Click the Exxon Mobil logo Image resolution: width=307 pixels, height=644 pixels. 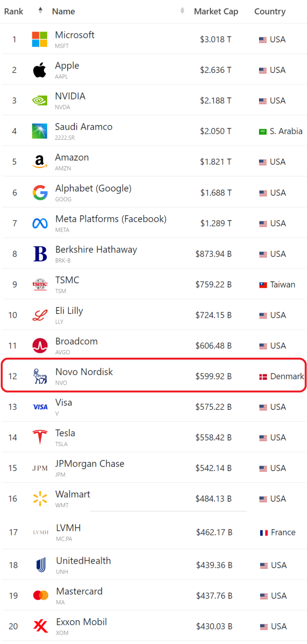[x=40, y=626]
